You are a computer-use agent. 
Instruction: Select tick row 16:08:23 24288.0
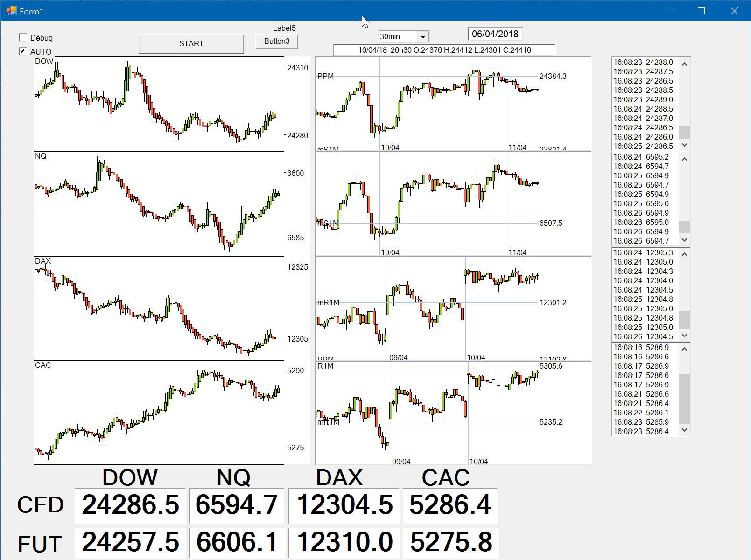tap(645, 62)
